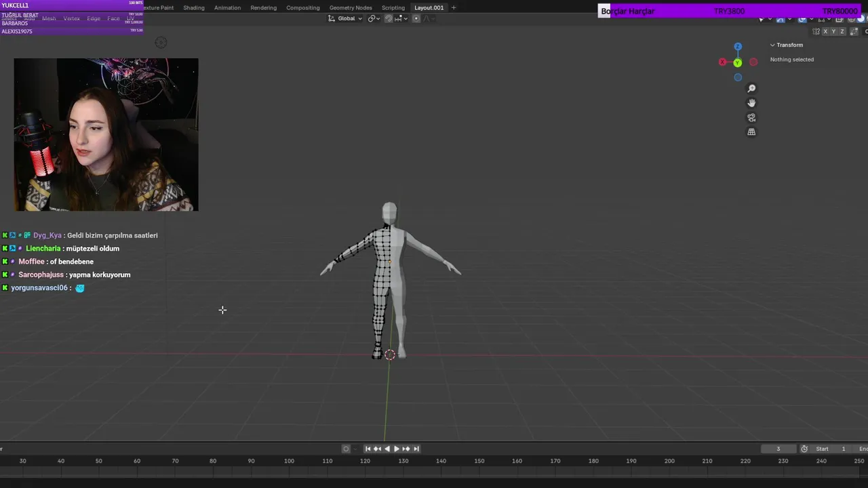Click frame 200 on timeline ruler
Image resolution: width=868 pixels, height=488 pixels.
tap(669, 461)
